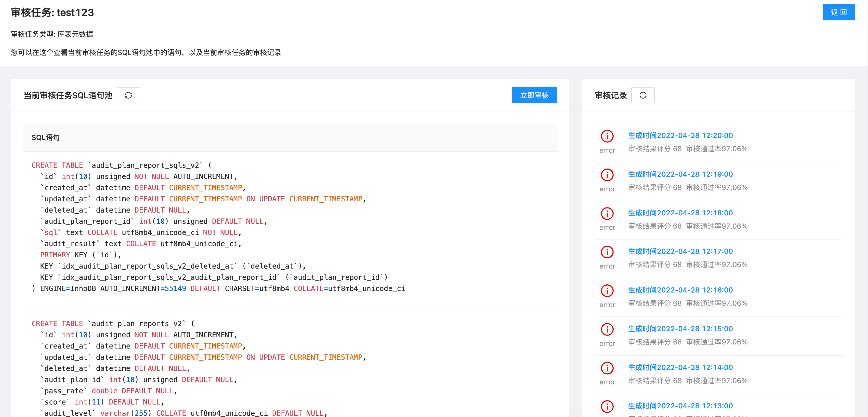The image size is (868, 417).
Task: Click the 返回 return button
Action: tap(839, 12)
